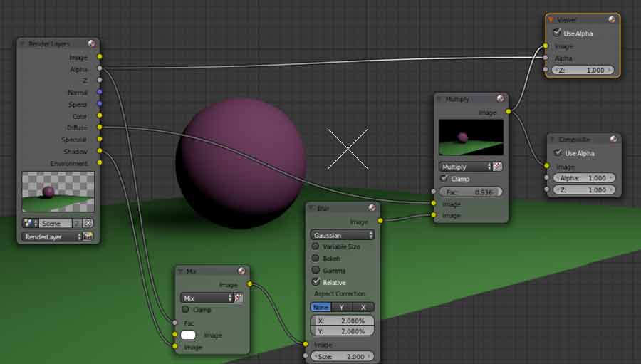Click the Mix node preview toggle icon

pos(241,271)
